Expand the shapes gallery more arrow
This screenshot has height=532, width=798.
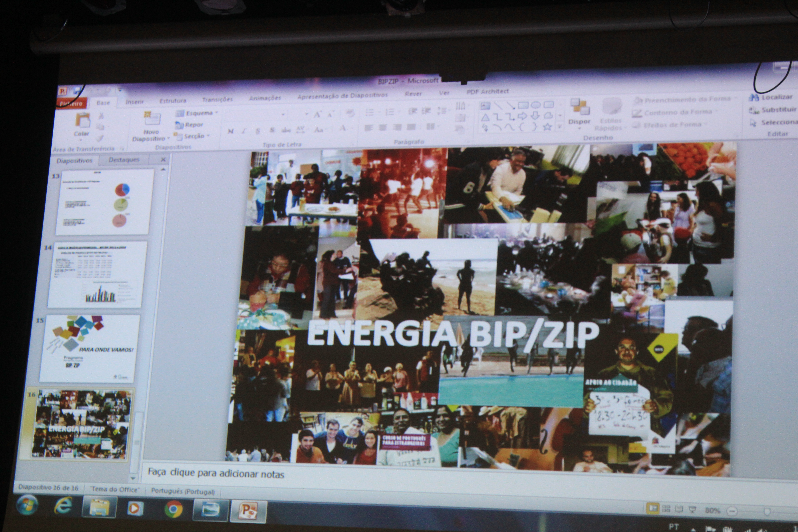[x=560, y=127]
